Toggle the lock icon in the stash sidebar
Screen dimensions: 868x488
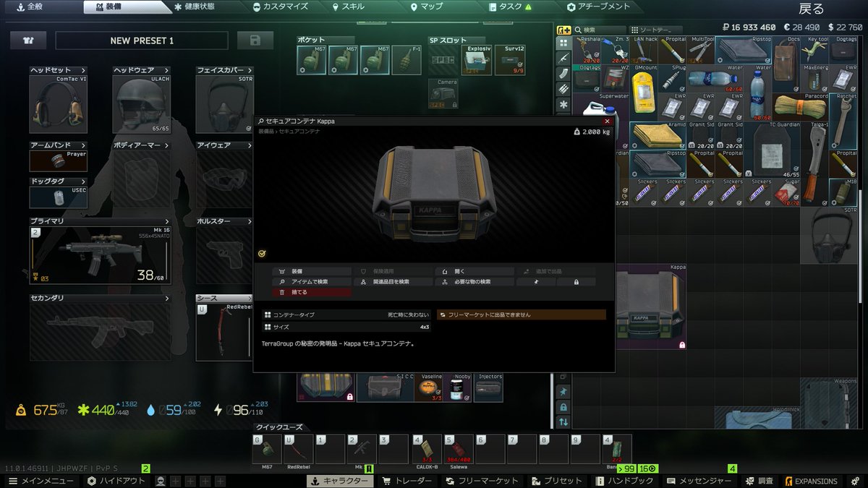click(x=564, y=406)
